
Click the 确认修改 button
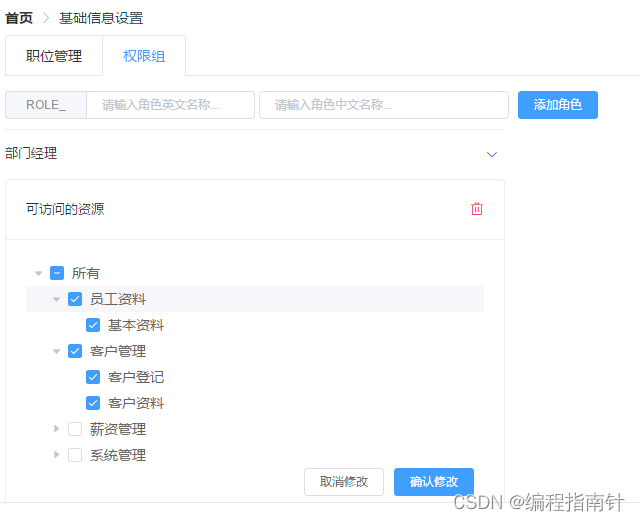pos(434,482)
